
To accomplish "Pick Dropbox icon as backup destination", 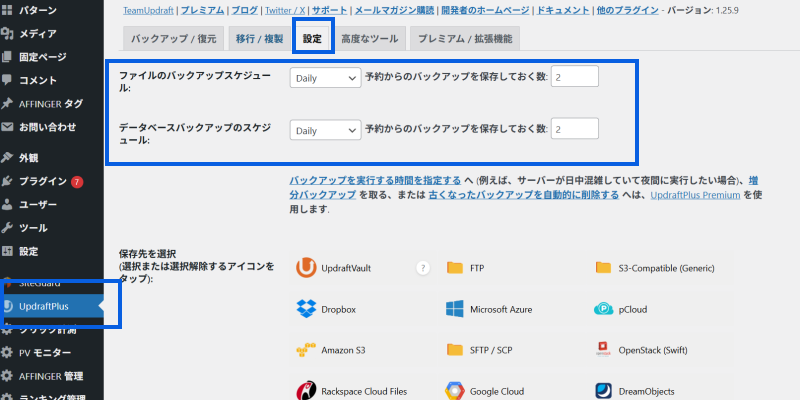I will tap(306, 309).
